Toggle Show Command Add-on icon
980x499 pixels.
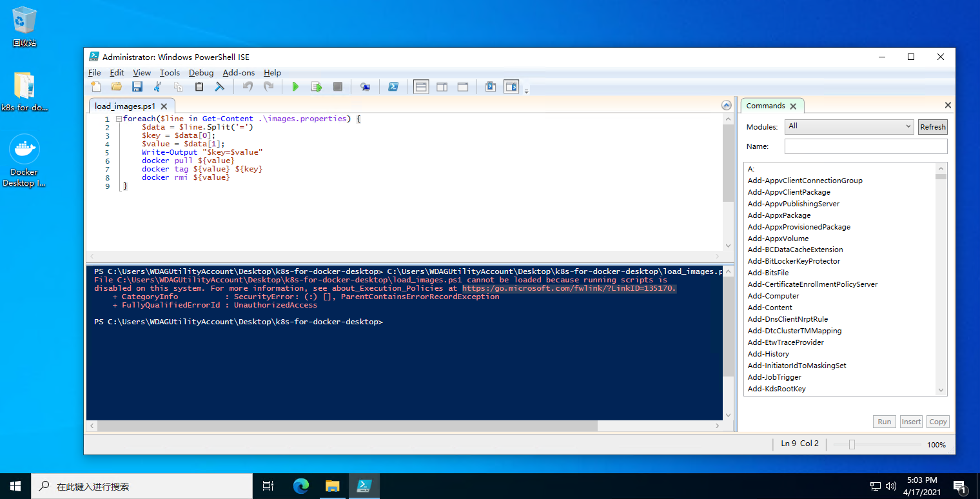click(511, 86)
